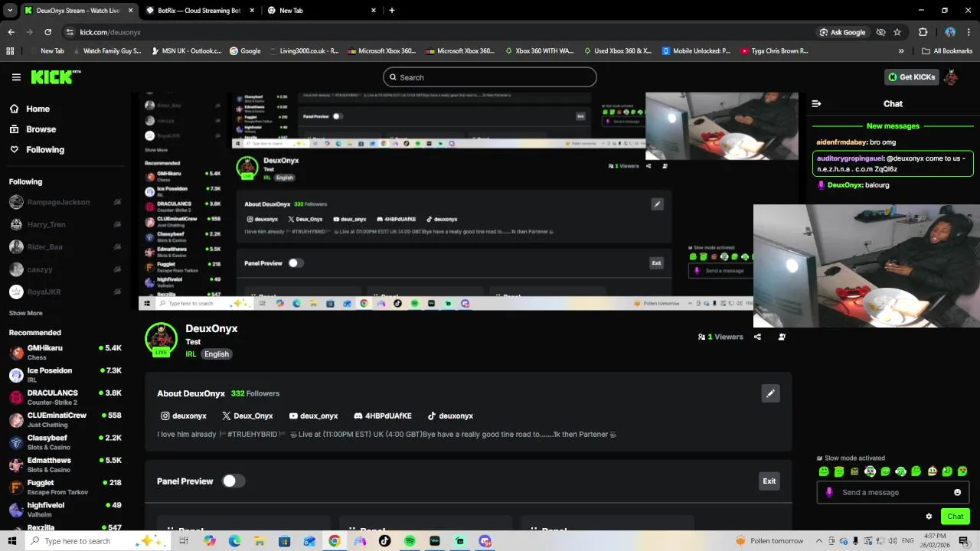Open the tab search dropdown arrow
The height and width of the screenshot is (551, 980).
click(x=10, y=11)
